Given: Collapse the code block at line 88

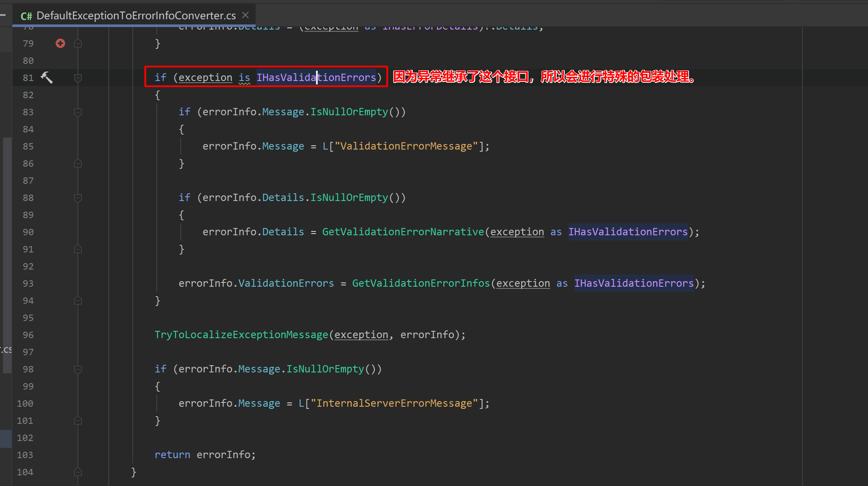Looking at the screenshot, I should (78, 198).
